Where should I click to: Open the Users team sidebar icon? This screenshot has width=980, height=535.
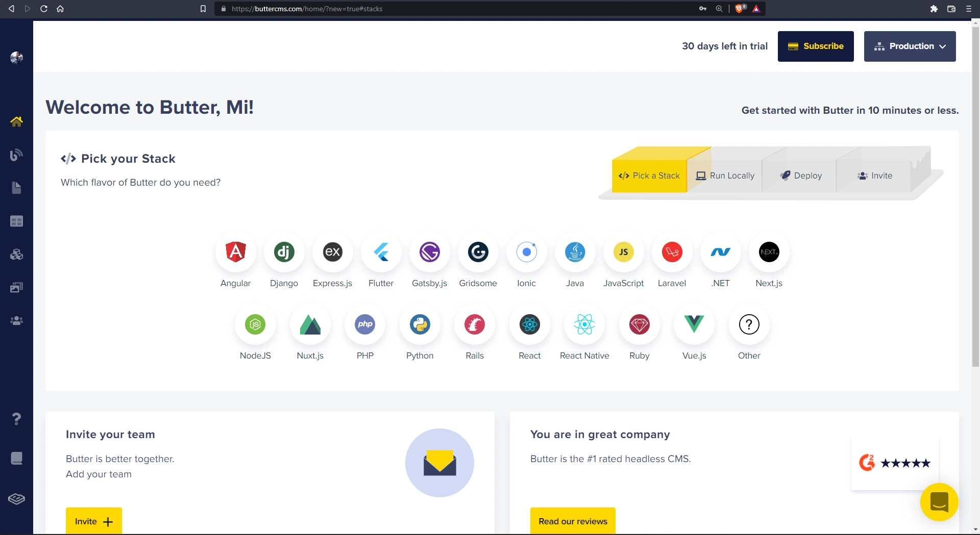point(16,320)
